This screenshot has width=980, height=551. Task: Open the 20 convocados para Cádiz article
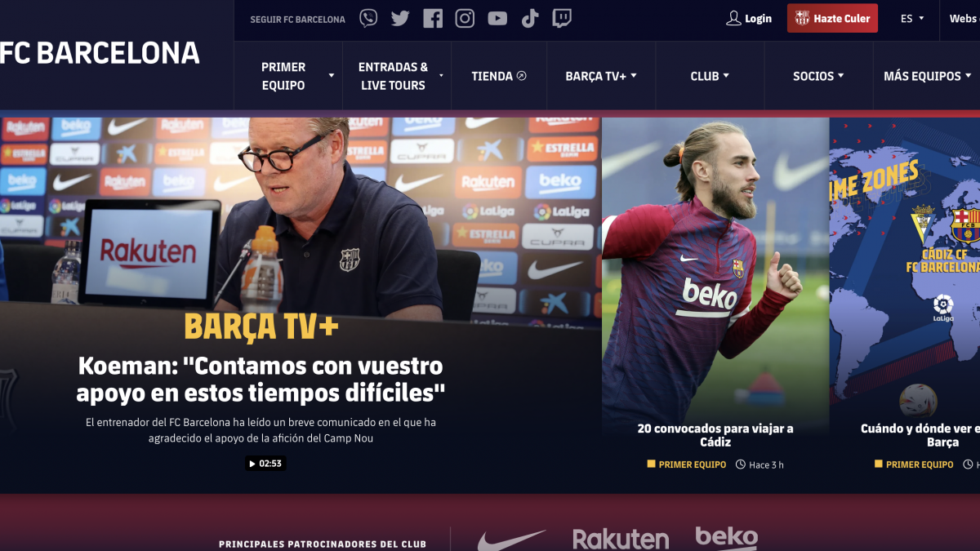click(715, 435)
